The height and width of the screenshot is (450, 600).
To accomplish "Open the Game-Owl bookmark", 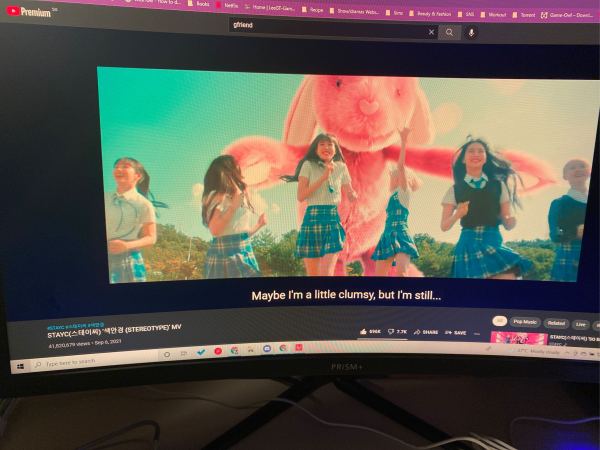I will [567, 15].
